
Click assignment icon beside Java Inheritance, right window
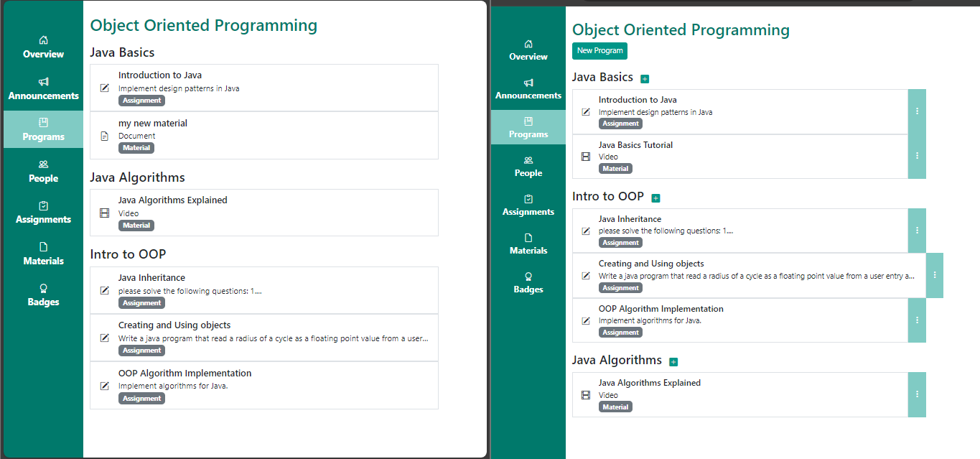585,231
